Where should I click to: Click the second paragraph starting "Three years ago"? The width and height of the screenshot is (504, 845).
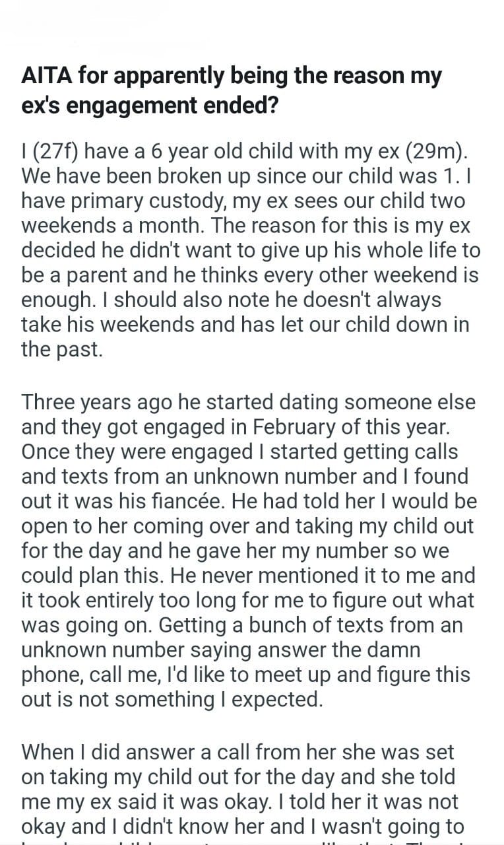[248, 549]
